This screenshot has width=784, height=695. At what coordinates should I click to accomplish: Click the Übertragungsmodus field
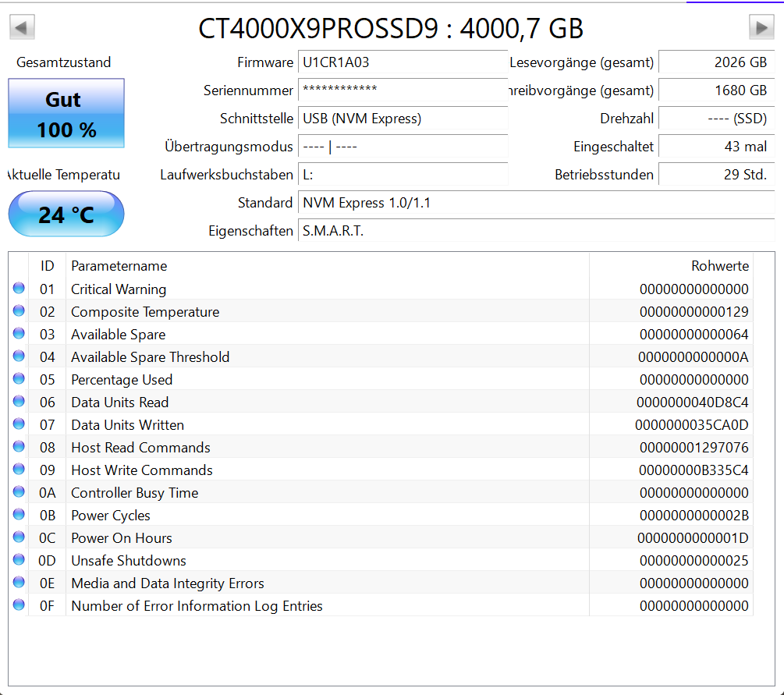pos(403,147)
